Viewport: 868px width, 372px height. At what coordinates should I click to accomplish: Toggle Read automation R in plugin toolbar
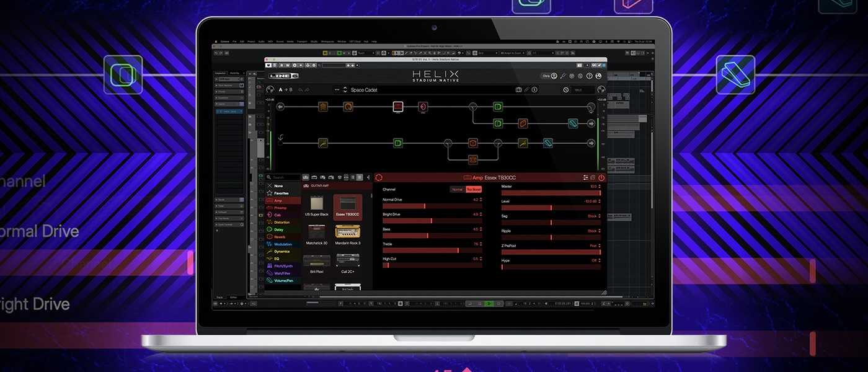pyautogui.click(x=281, y=64)
